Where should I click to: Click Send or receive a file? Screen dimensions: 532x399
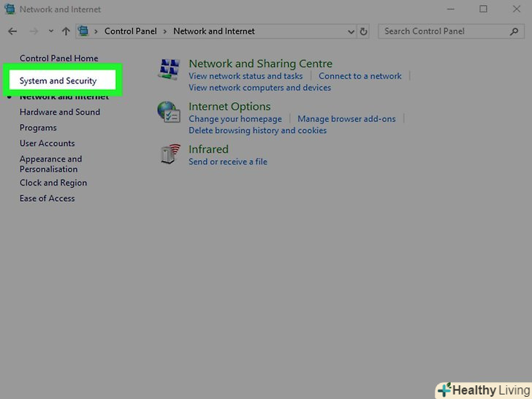tap(228, 161)
